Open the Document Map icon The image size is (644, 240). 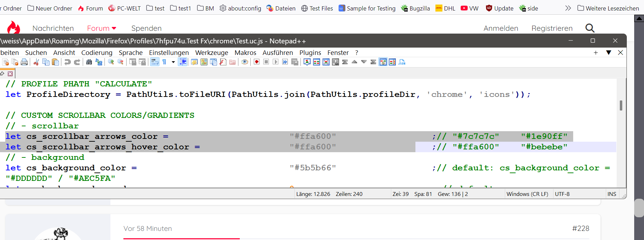click(x=204, y=62)
